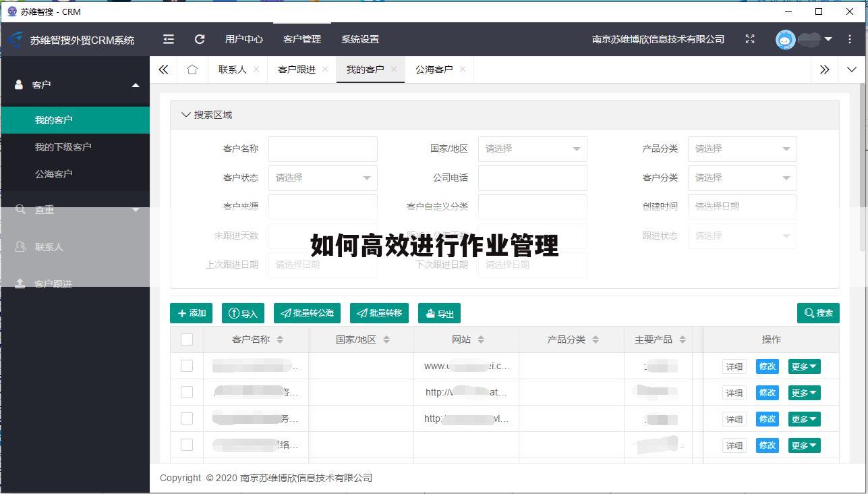Image resolution: width=868 pixels, height=494 pixels.
Task: Sort by 产品分类 column arrows
Action: tap(596, 339)
